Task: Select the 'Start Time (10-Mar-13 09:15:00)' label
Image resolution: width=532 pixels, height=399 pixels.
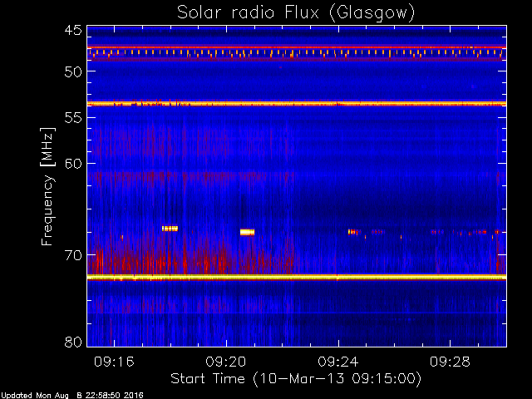Action: pos(296,379)
